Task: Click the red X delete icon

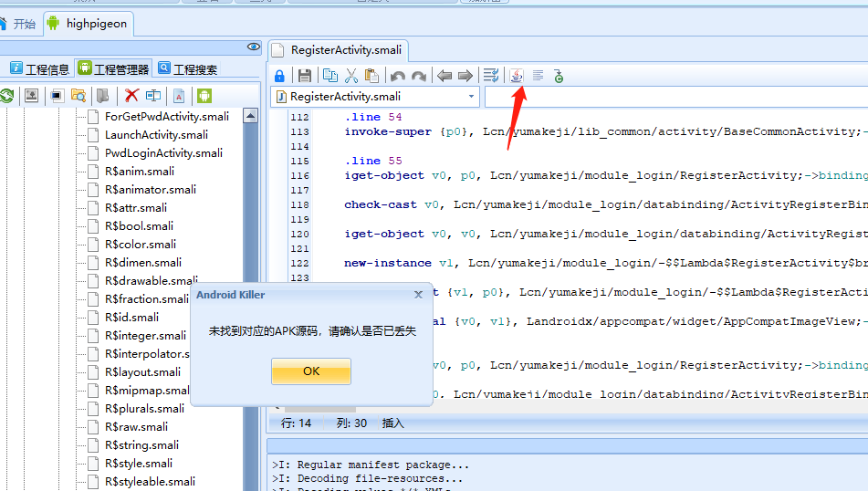Action: 131,95
